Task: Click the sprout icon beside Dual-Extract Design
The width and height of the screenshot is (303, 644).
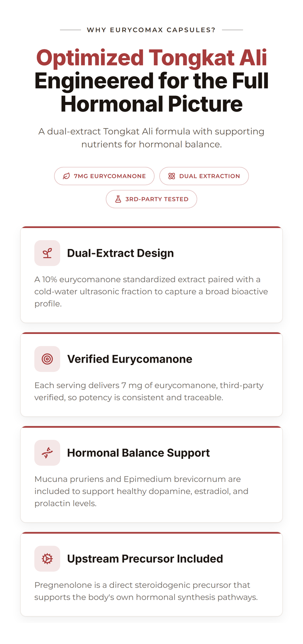Action: pos(47,253)
